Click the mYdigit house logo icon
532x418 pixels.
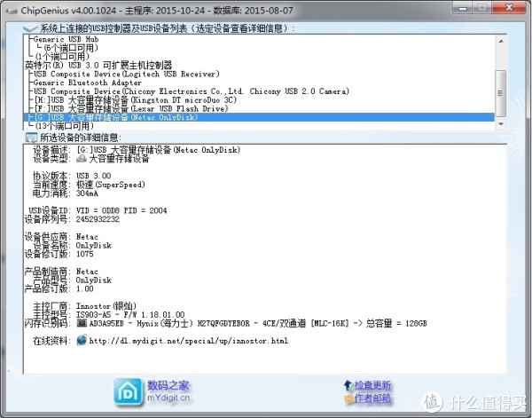(128, 391)
